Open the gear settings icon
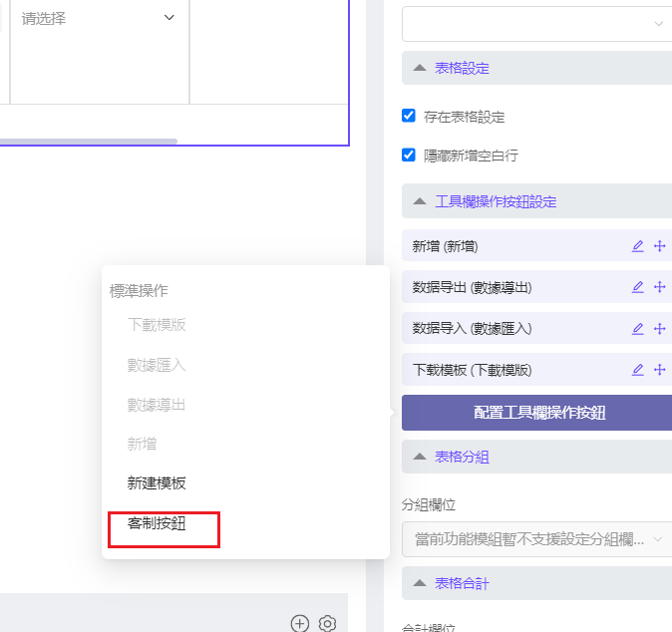The width and height of the screenshot is (672, 632). [x=327, y=623]
